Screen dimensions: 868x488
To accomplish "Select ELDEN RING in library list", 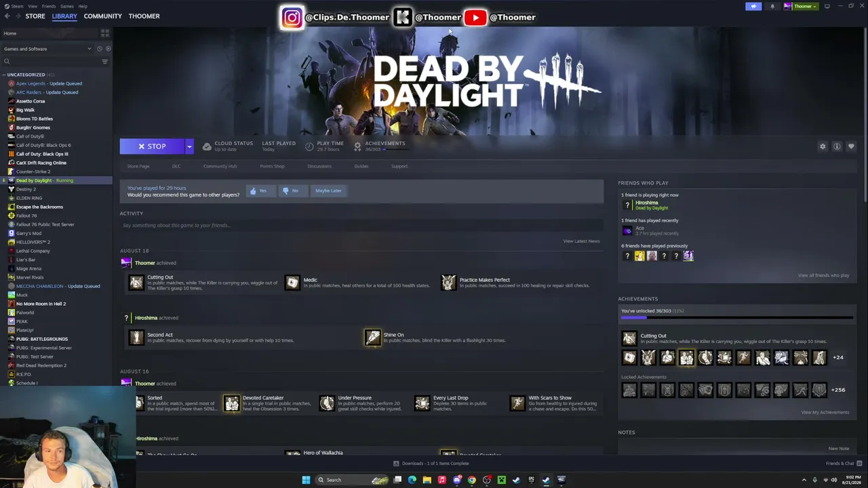I will [x=29, y=198].
